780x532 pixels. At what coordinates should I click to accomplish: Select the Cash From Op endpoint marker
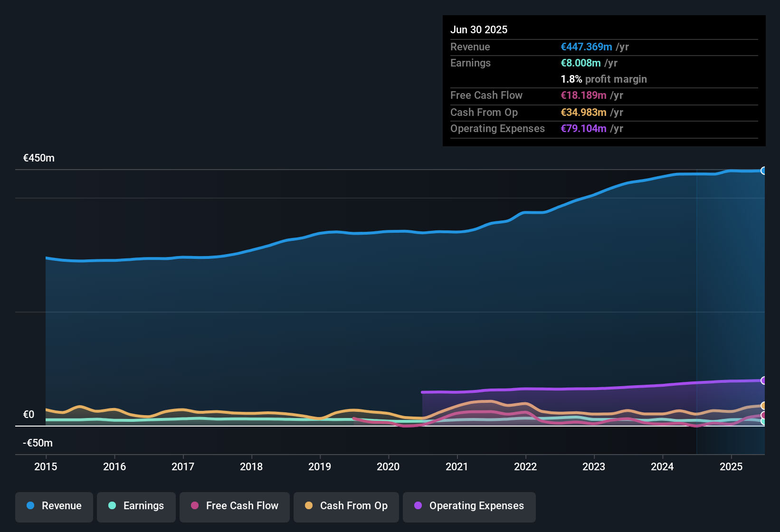coord(764,406)
